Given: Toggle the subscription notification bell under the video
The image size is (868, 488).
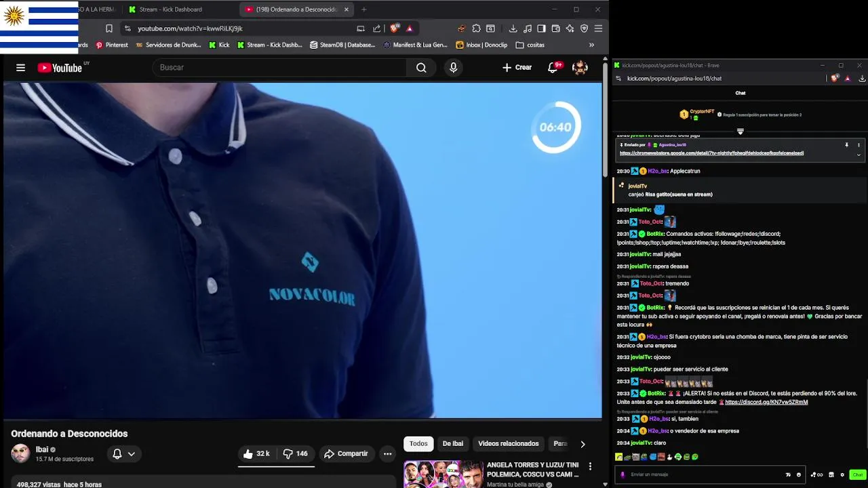Looking at the screenshot, I should click(x=123, y=454).
